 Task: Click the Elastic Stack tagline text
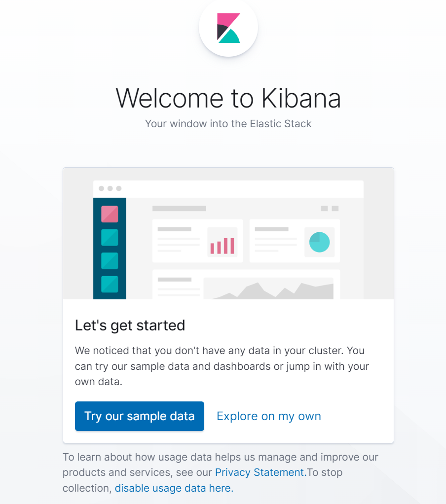(228, 123)
